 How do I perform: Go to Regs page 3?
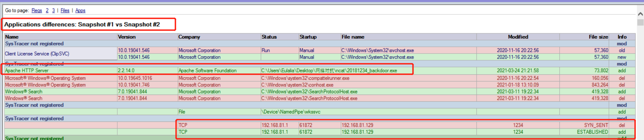[53, 10]
